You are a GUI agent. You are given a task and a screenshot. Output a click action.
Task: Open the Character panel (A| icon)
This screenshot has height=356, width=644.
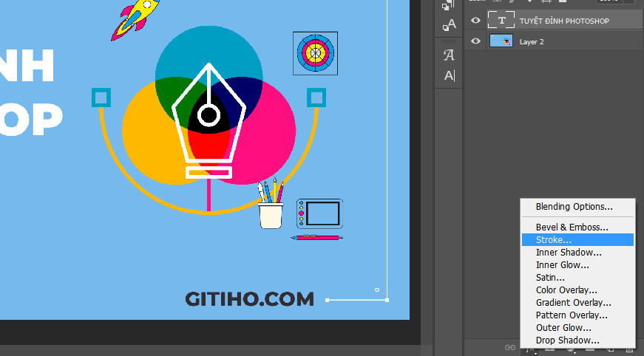(449, 75)
